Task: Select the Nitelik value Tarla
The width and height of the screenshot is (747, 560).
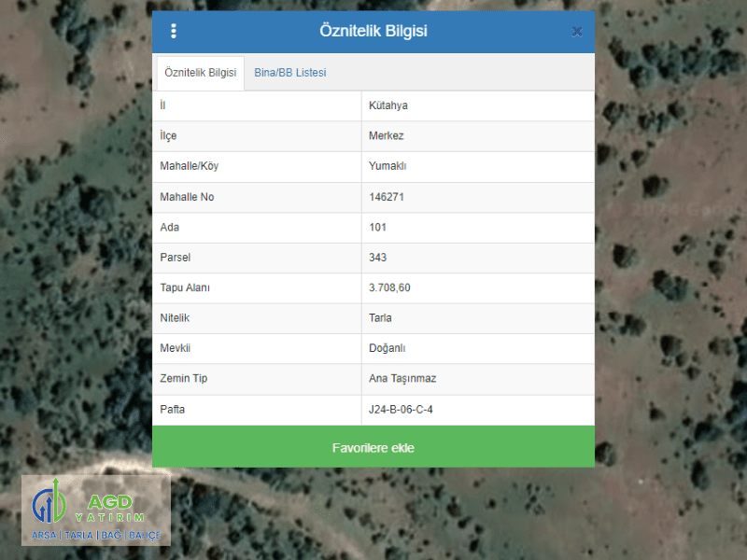Action: pyautogui.click(x=381, y=318)
